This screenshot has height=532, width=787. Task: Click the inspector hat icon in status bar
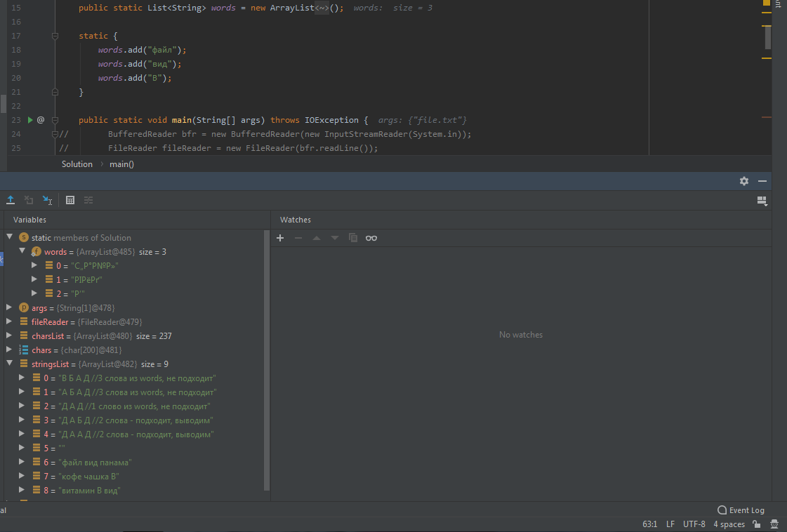point(774,524)
